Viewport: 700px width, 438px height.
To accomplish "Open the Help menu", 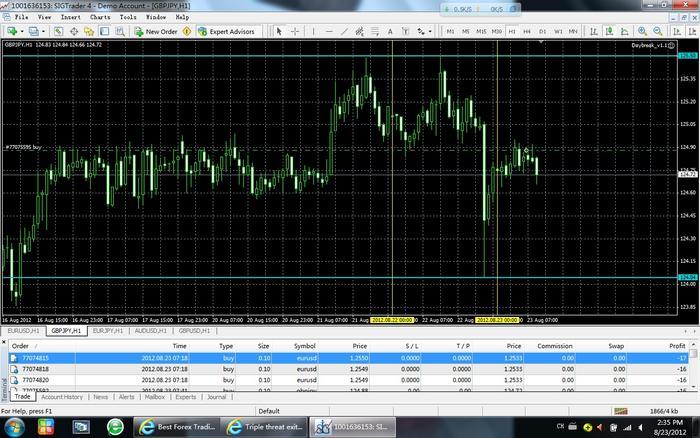I will [182, 17].
